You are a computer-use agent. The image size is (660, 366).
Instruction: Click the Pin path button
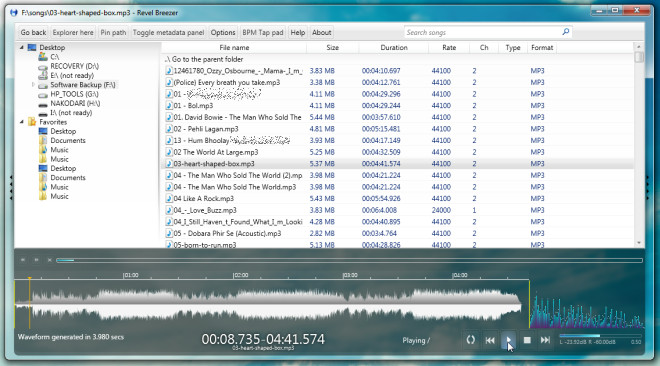pos(113,32)
